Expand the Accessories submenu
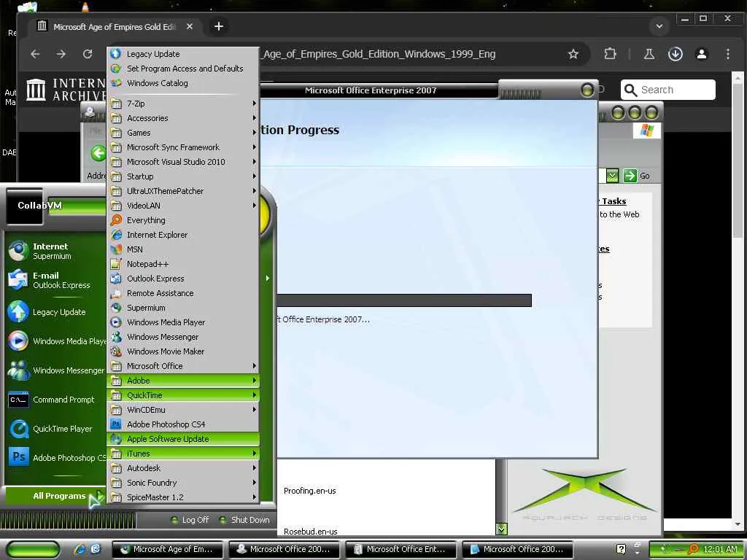Viewport: 747px width, 560px height. 183,118
